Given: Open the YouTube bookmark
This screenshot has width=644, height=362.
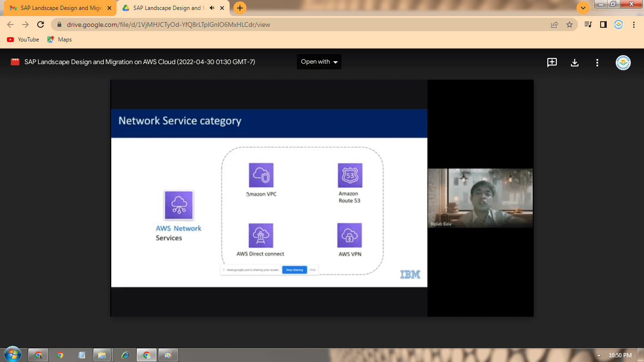Looking at the screenshot, I should tap(23, 40).
